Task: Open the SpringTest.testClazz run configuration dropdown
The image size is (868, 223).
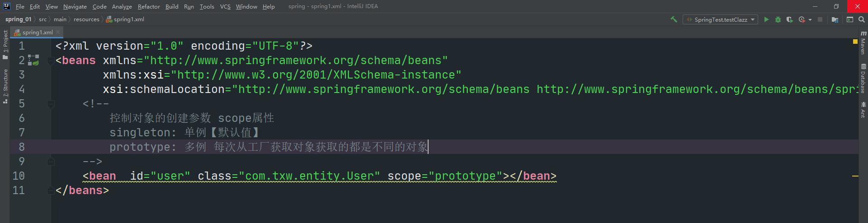Action: click(x=720, y=19)
